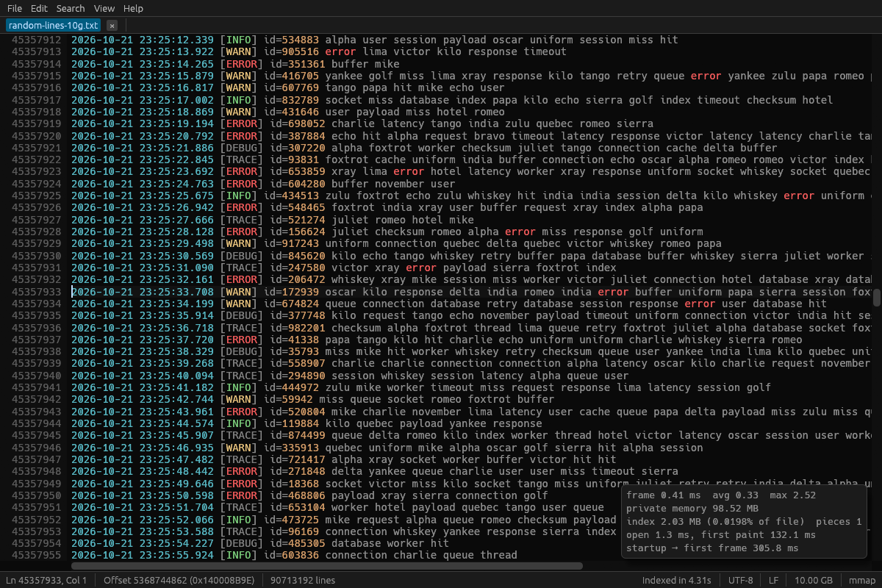This screenshot has width=882, height=588.
Task: Click line number 45357912 in gutter
Action: coord(36,40)
